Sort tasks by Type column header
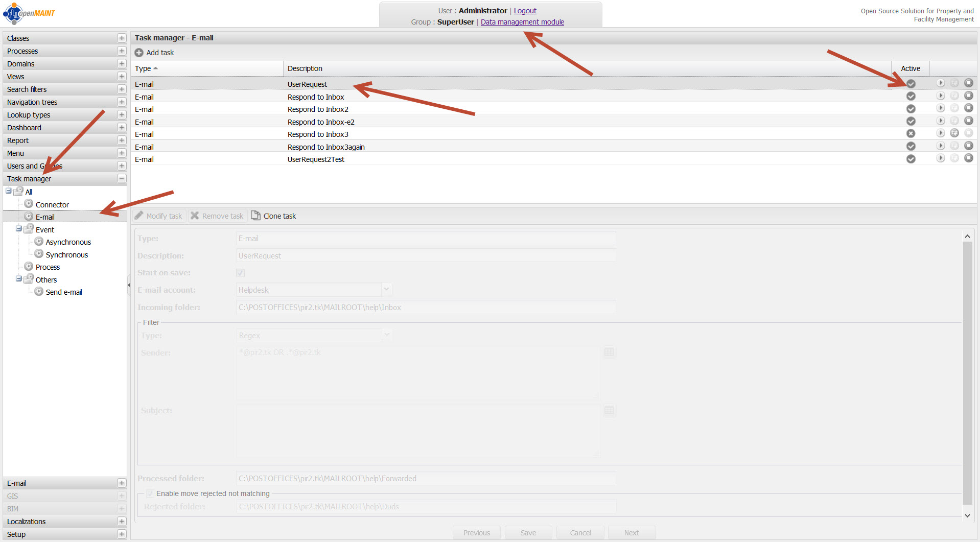The height and width of the screenshot is (542, 980). click(143, 68)
